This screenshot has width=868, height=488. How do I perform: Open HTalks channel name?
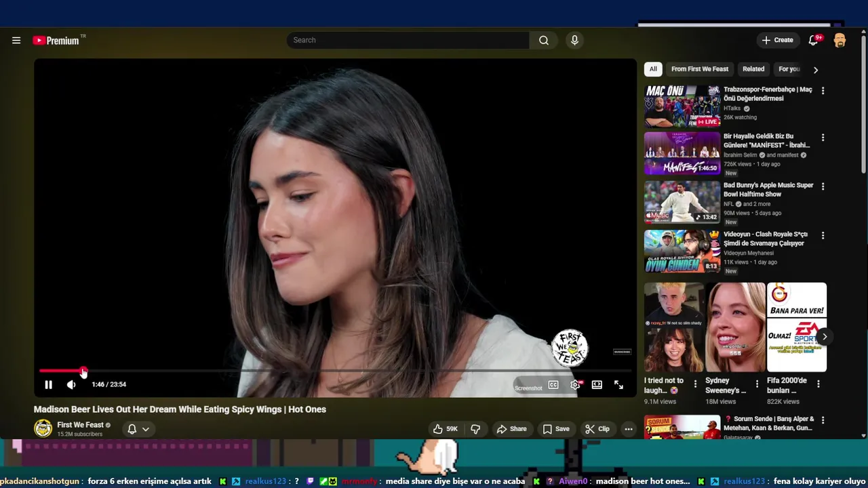[732, 108]
